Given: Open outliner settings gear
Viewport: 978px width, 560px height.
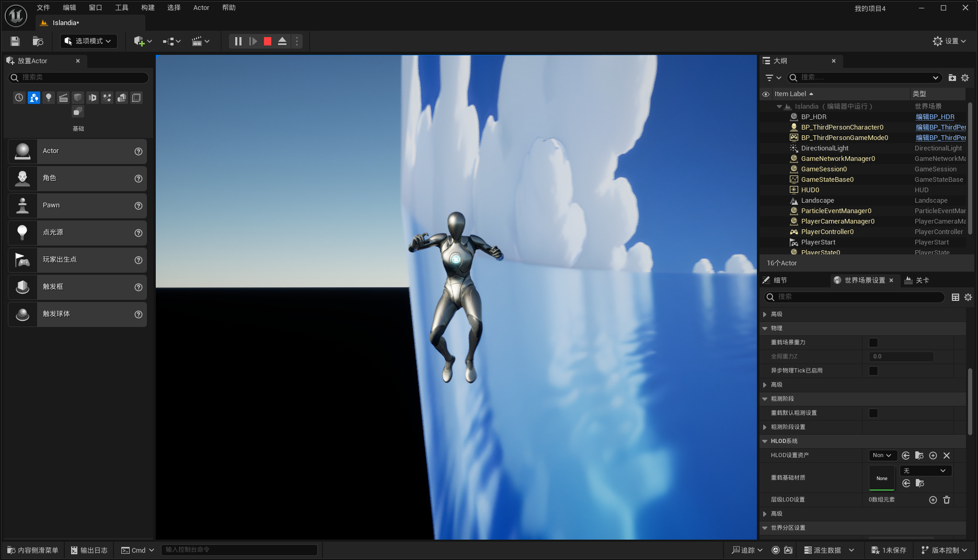Looking at the screenshot, I should click(965, 78).
